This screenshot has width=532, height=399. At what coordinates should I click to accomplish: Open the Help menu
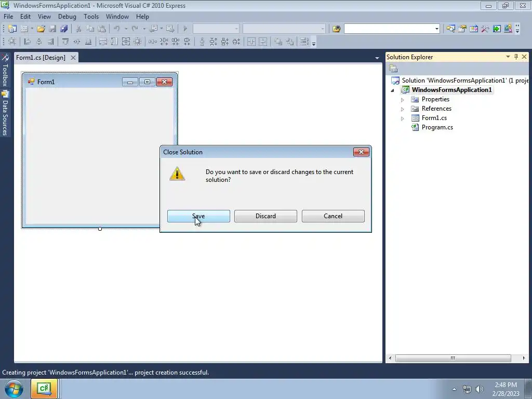coord(142,16)
